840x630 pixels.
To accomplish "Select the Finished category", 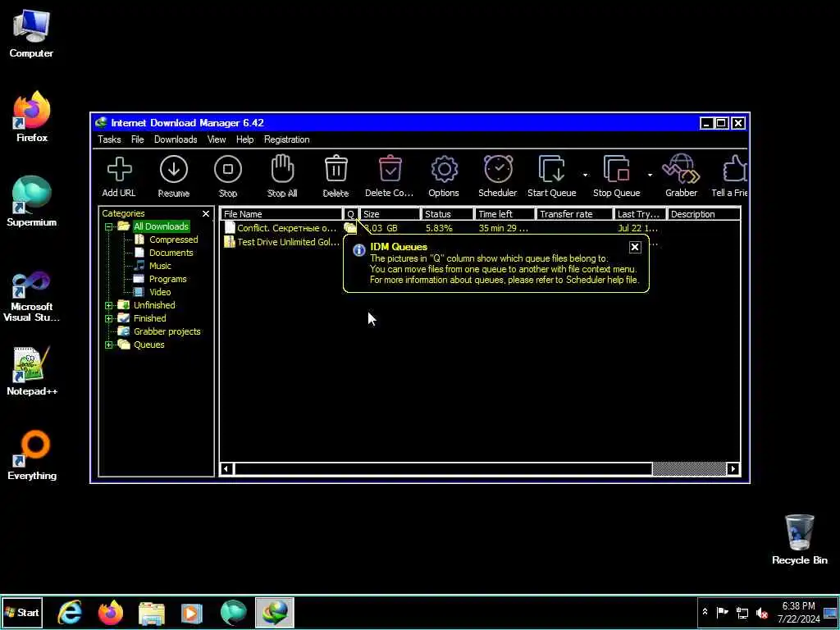I will click(x=149, y=318).
